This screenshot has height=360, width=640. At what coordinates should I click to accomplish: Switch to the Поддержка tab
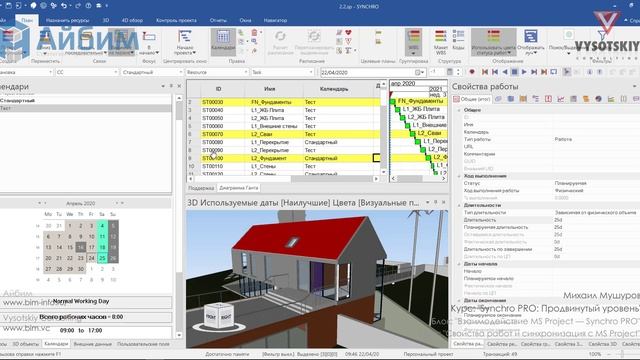coord(201,188)
